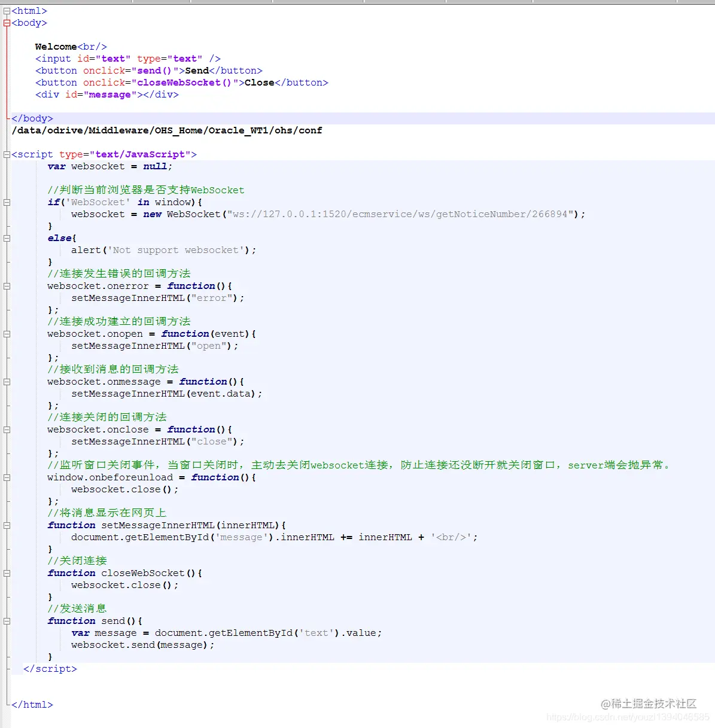Click websocket.close() inside closeWebSocket function

click(x=125, y=585)
